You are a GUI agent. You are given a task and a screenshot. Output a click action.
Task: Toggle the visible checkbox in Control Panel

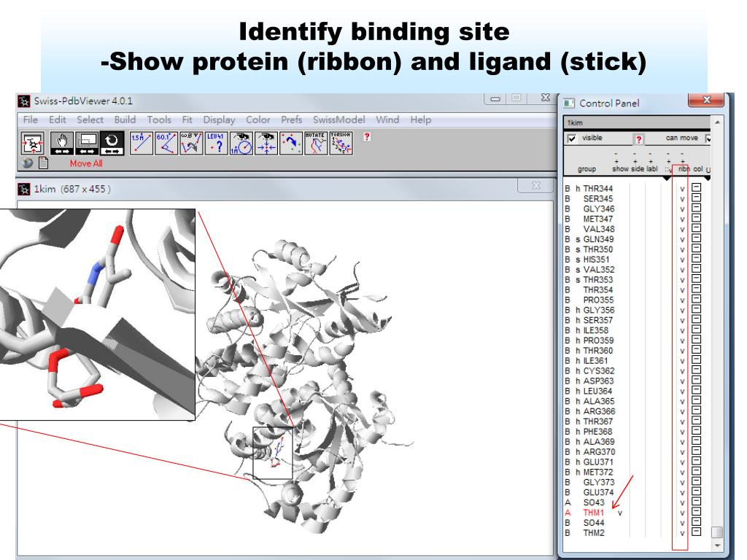coord(572,139)
